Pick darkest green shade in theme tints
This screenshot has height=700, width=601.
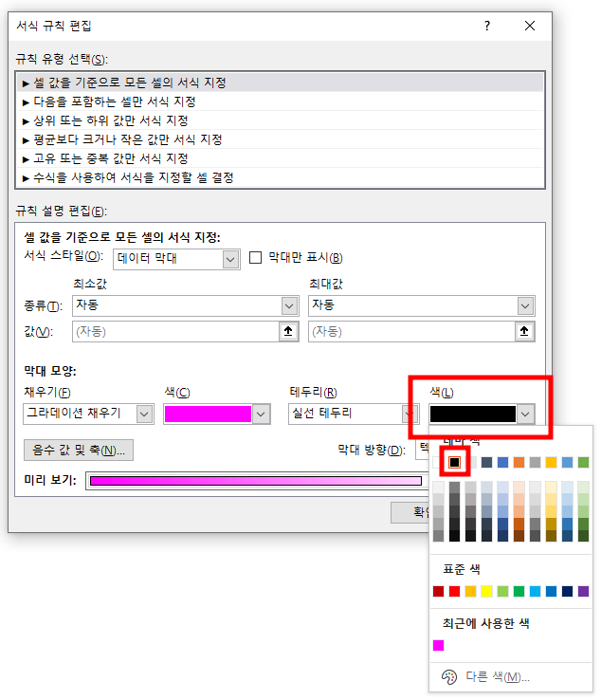click(x=583, y=536)
